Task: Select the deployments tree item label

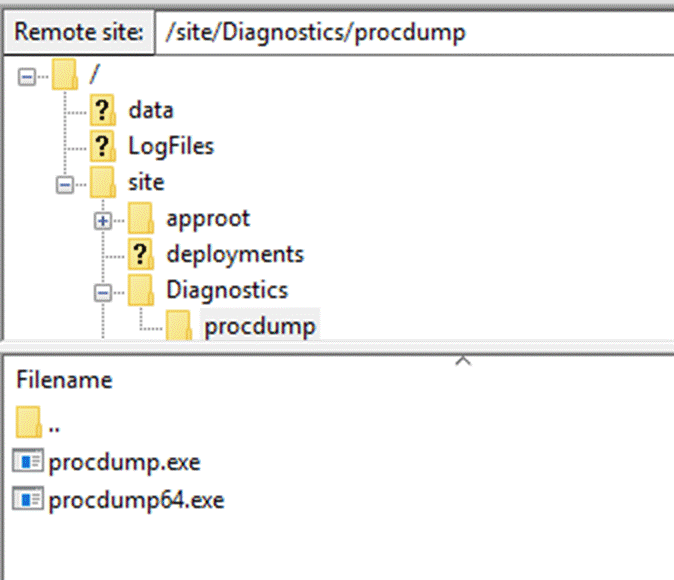Action: [235, 254]
